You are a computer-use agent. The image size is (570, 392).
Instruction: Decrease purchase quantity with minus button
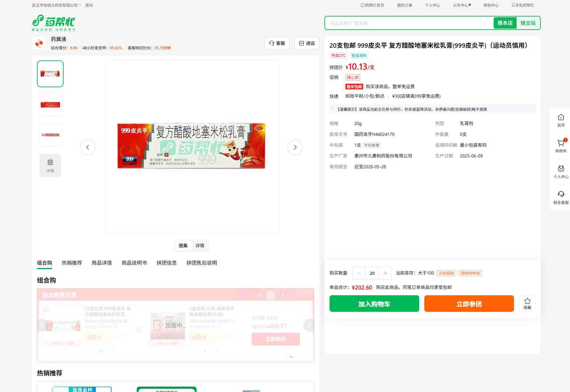coord(359,273)
